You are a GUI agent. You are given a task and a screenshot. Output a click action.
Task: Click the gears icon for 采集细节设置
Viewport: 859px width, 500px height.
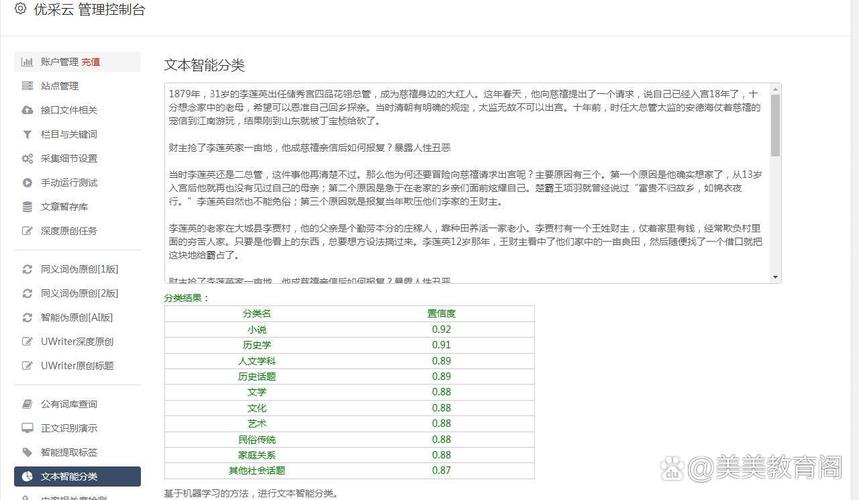coord(27,158)
